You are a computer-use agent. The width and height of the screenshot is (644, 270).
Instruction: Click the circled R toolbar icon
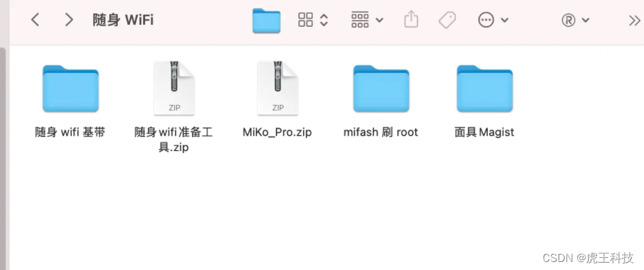click(x=569, y=20)
